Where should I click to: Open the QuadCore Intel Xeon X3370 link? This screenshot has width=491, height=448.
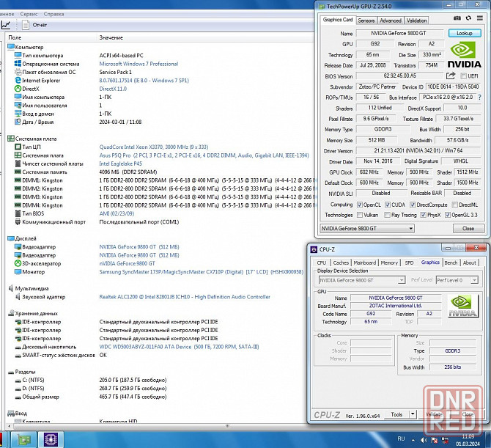[x=154, y=147]
